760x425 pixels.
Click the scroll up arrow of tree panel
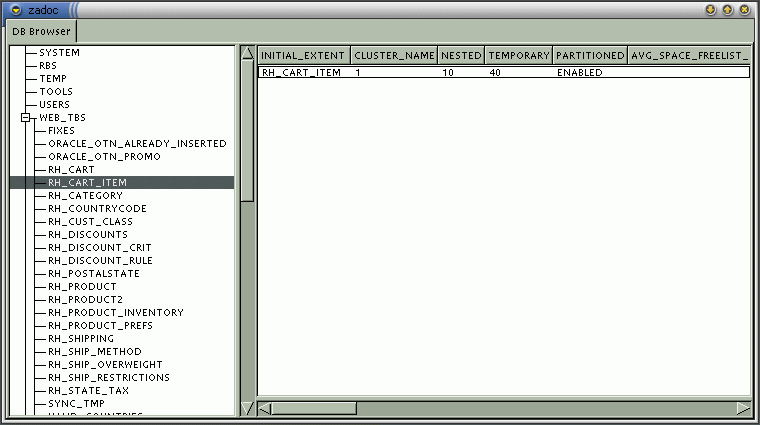[247, 52]
